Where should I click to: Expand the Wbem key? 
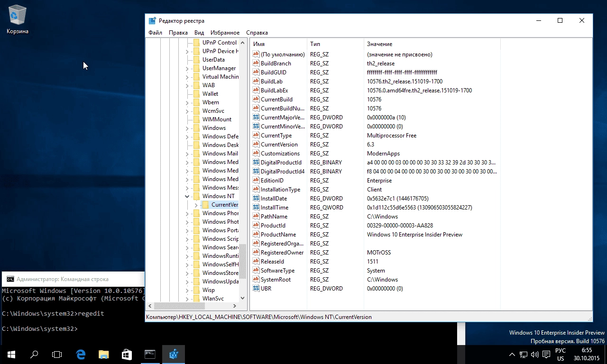[187, 102]
